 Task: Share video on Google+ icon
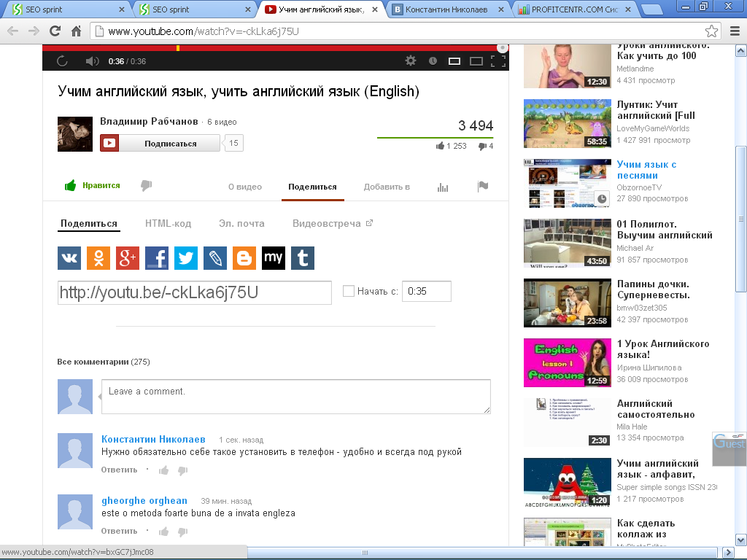pyautogui.click(x=128, y=258)
